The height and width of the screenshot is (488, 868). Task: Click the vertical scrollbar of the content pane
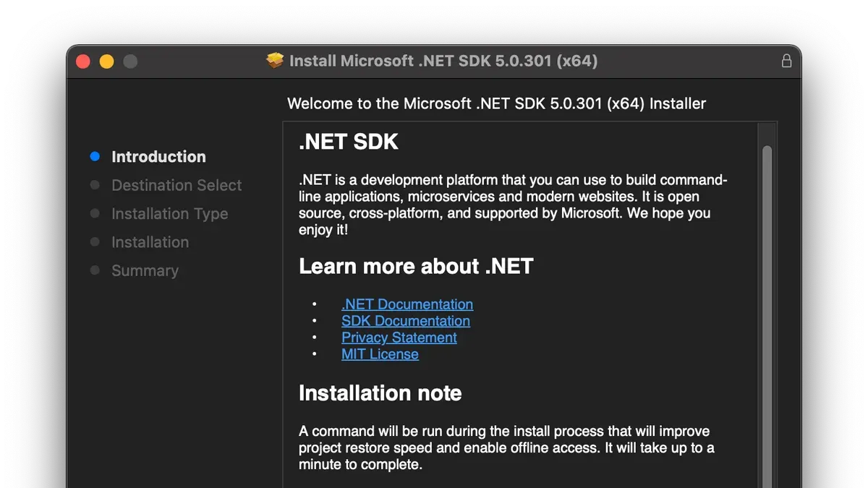[767, 317]
